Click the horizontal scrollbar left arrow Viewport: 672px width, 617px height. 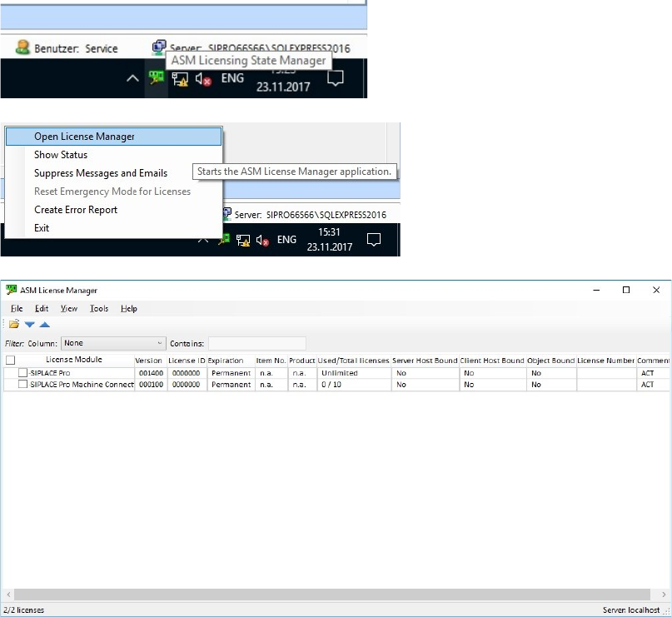(8, 595)
